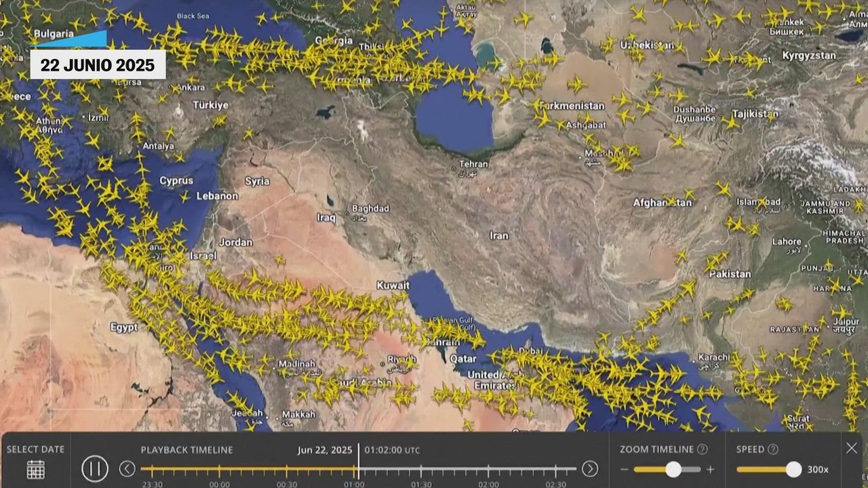Click the Jun 22, 2025 date text
This screenshot has height=488, width=868.
point(325,449)
